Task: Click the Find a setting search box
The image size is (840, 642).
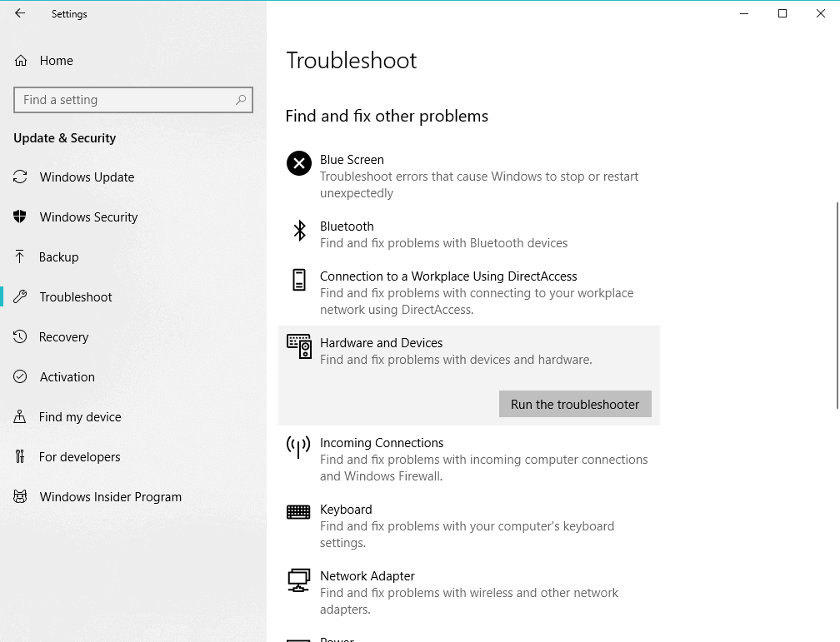Action: coord(132,100)
